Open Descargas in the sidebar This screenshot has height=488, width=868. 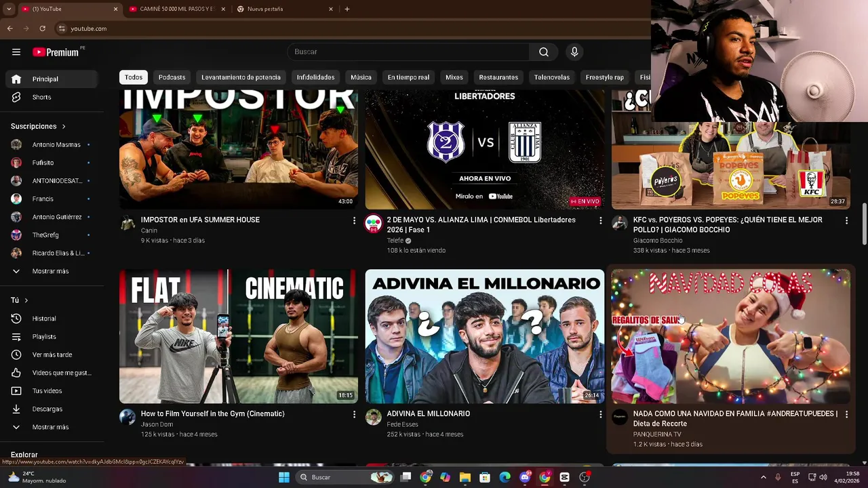coord(52,409)
